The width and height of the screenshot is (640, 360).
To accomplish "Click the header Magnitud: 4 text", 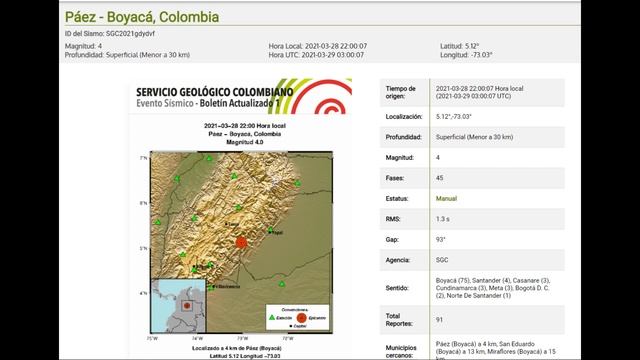I will coord(83,46).
